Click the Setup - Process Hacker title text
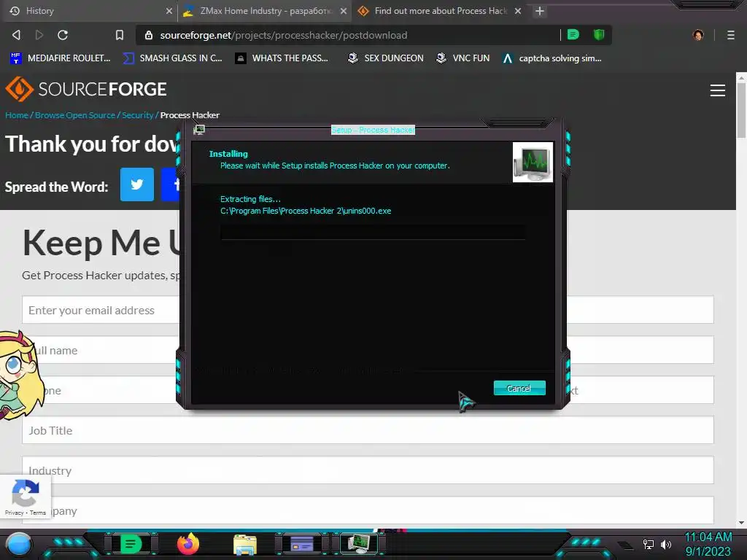Screen dimensions: 747x560 coord(373,130)
